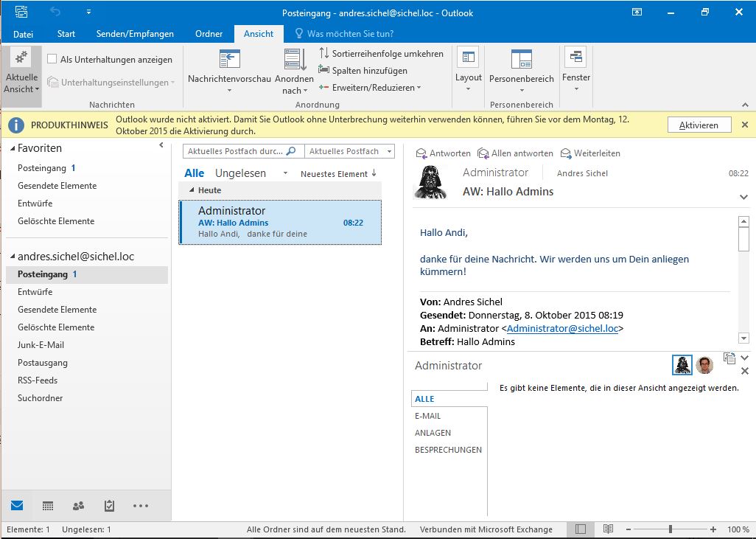
Task: Open the Calendar view in navigation bar
Action: [48, 506]
